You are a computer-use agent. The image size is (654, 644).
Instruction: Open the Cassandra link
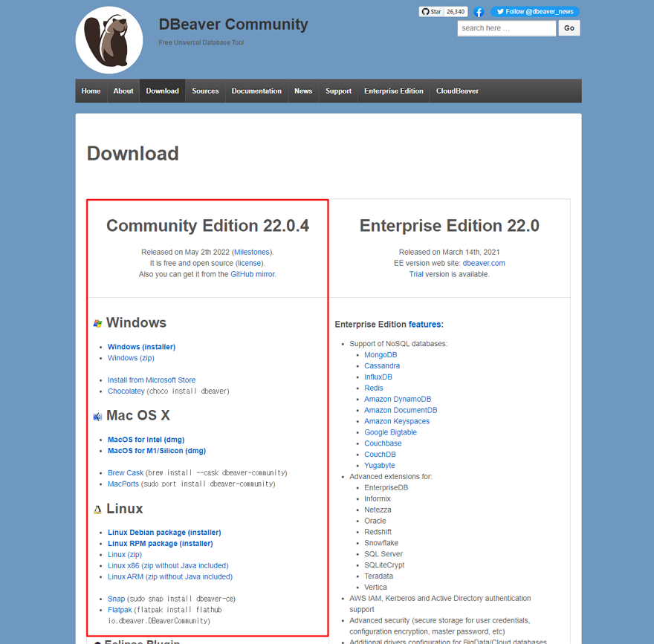[382, 366]
